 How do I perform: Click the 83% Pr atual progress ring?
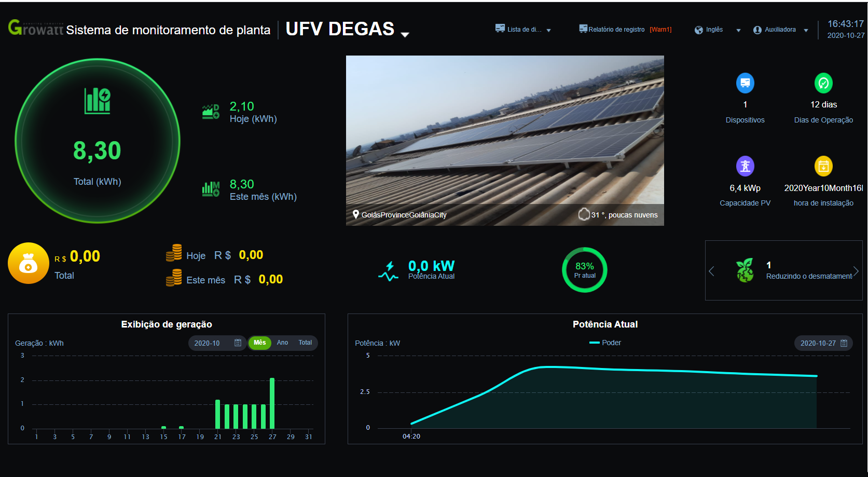tap(585, 270)
